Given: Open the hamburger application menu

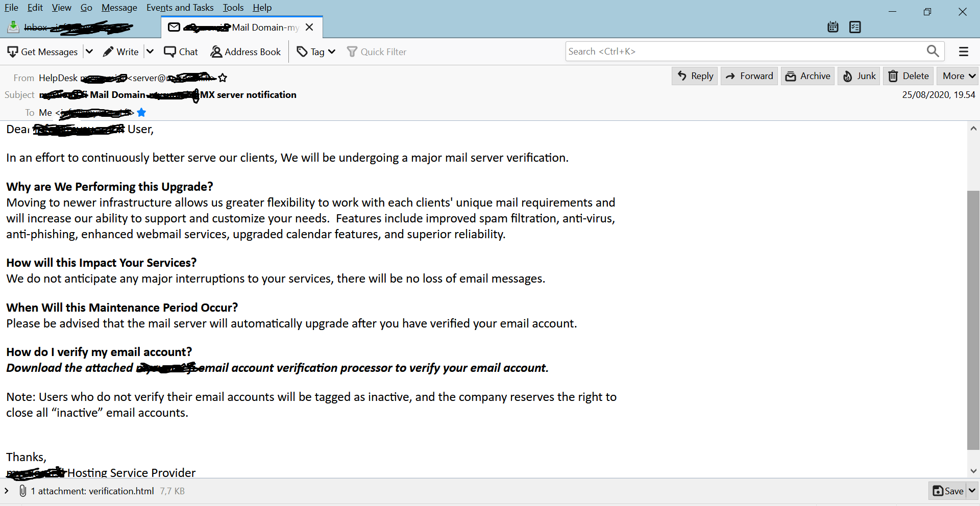Looking at the screenshot, I should point(964,52).
